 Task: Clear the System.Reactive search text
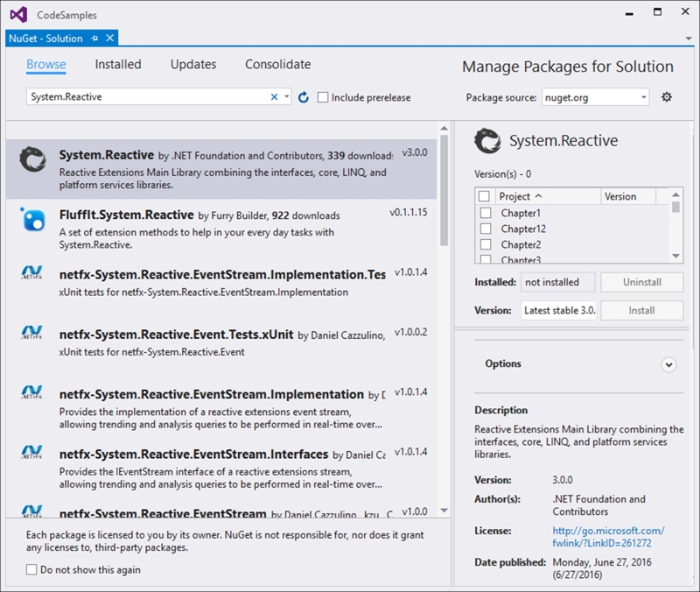point(274,97)
